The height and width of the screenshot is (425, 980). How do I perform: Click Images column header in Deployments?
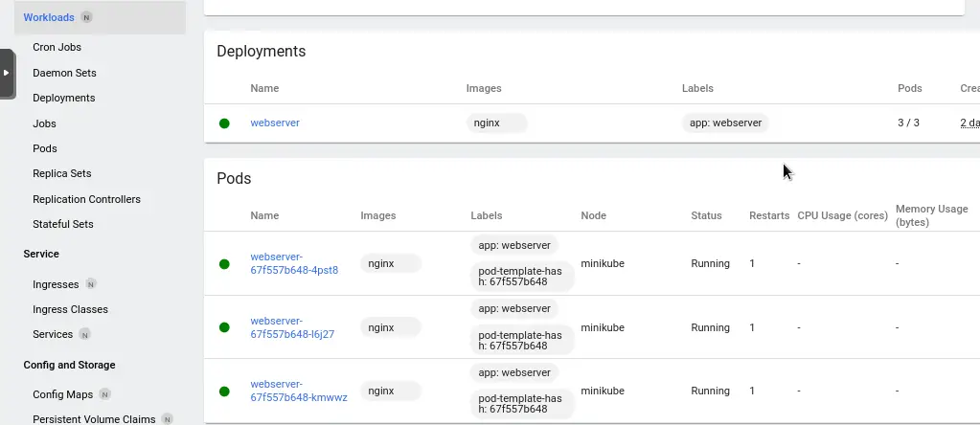point(484,89)
